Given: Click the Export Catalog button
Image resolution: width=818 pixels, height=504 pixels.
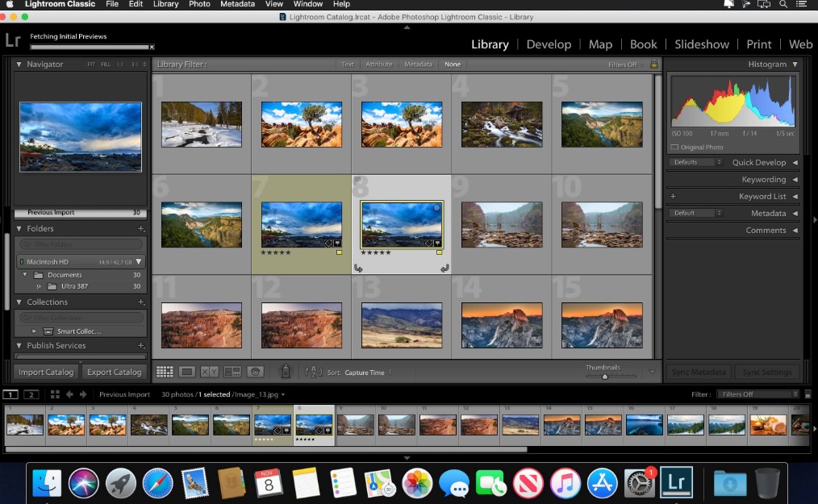Looking at the screenshot, I should coord(115,372).
